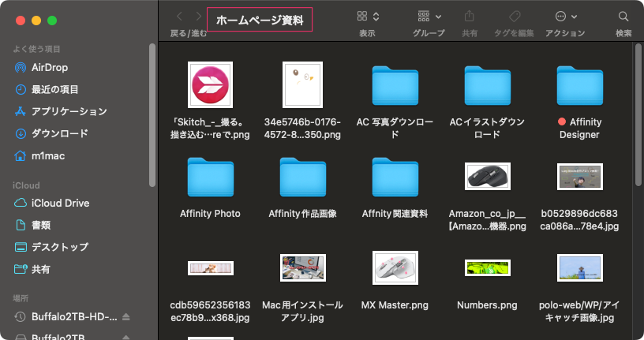Click the Edit Tags toolbar icon
Viewport: 644px width, 340px height.
[x=515, y=17]
